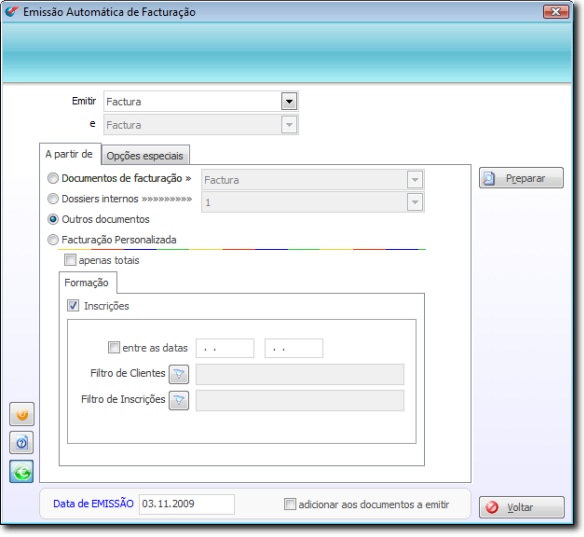Click the orange refresh icon button
This screenshot has width=584, height=537.
[x=22, y=414]
